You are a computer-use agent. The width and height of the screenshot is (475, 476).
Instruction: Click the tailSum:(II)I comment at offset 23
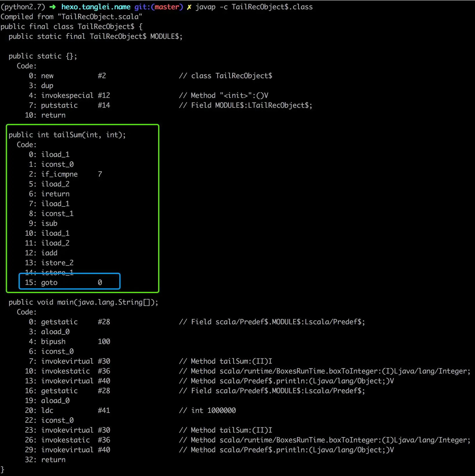pyautogui.click(x=226, y=430)
